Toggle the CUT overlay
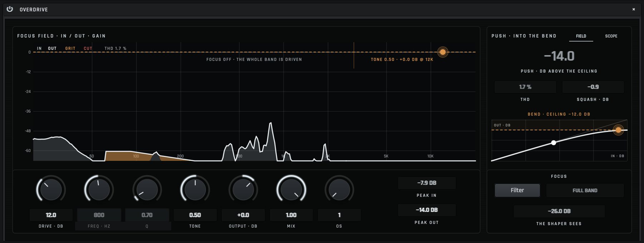 (x=88, y=48)
